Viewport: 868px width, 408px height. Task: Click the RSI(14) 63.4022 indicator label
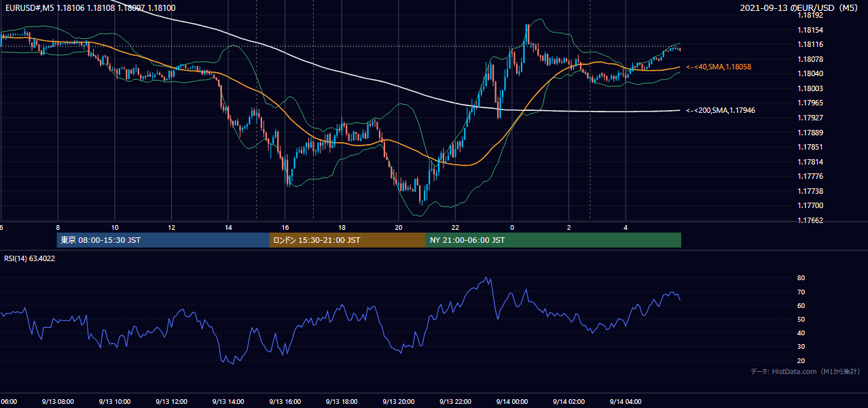click(x=29, y=258)
